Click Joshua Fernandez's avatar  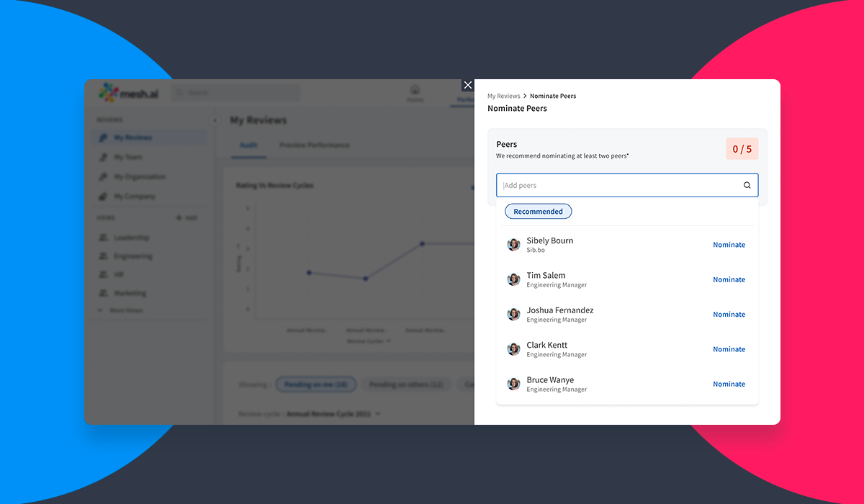point(513,314)
